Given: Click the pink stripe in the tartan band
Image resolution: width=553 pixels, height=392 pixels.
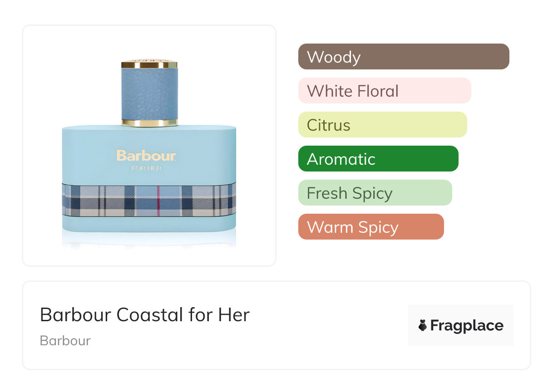Looking at the screenshot, I should 158,200.
